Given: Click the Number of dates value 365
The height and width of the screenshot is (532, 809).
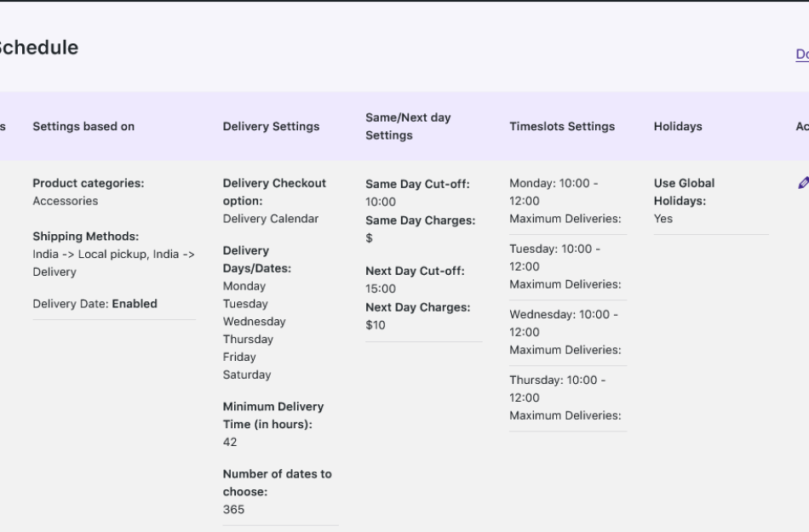Looking at the screenshot, I should coord(232,509).
